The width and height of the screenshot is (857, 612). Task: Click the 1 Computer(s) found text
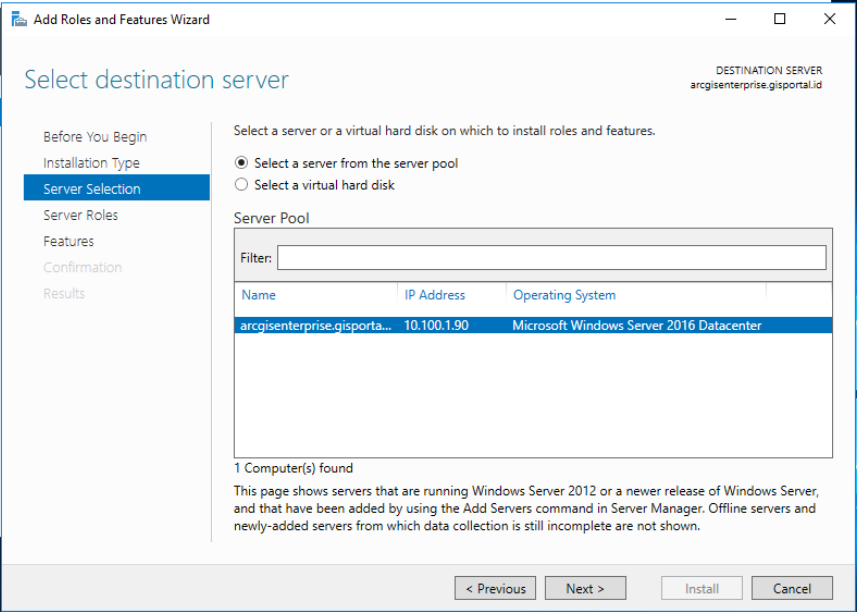coord(294,468)
